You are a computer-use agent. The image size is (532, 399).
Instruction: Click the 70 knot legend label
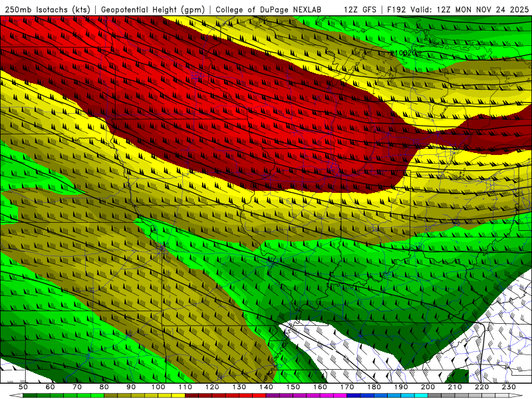point(77,387)
